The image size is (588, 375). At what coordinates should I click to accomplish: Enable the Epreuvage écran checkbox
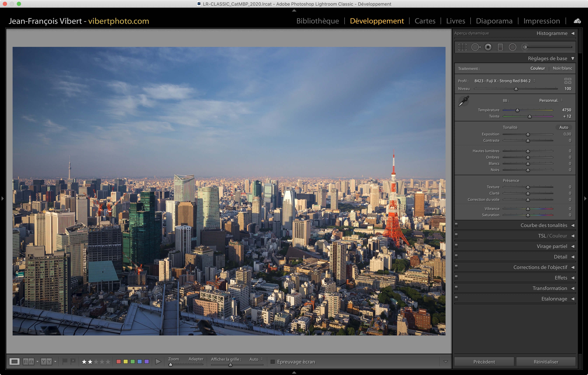(x=273, y=362)
